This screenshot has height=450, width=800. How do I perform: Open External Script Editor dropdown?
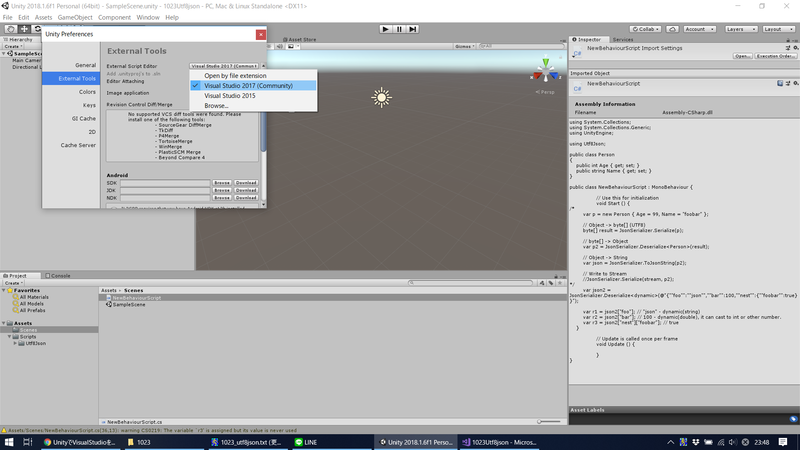click(x=224, y=66)
